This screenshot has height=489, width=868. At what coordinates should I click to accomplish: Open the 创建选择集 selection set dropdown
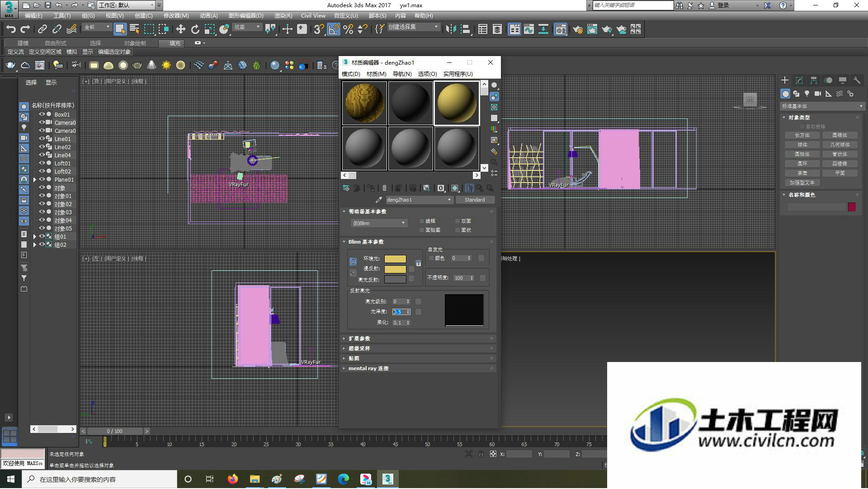coord(413,27)
